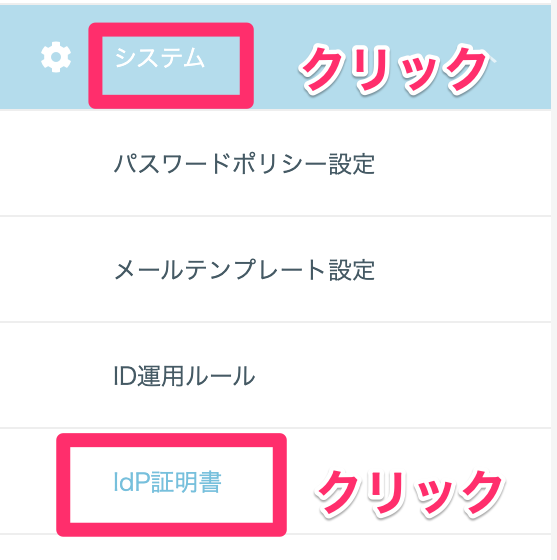This screenshot has width=557, height=560.
Task: Click inside the pink box around システム
Action: click(x=171, y=66)
